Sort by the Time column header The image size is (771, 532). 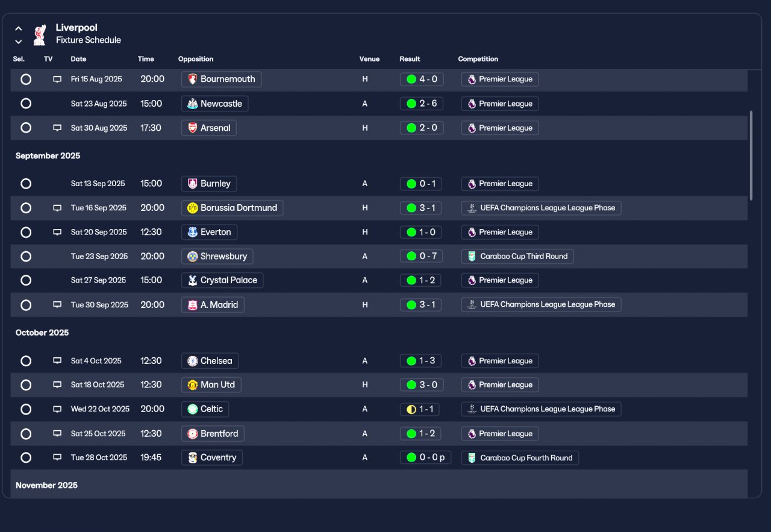[146, 59]
